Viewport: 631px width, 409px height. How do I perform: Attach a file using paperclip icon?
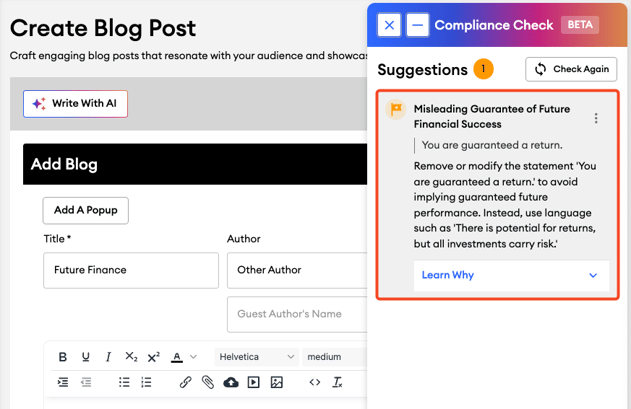coord(208,382)
